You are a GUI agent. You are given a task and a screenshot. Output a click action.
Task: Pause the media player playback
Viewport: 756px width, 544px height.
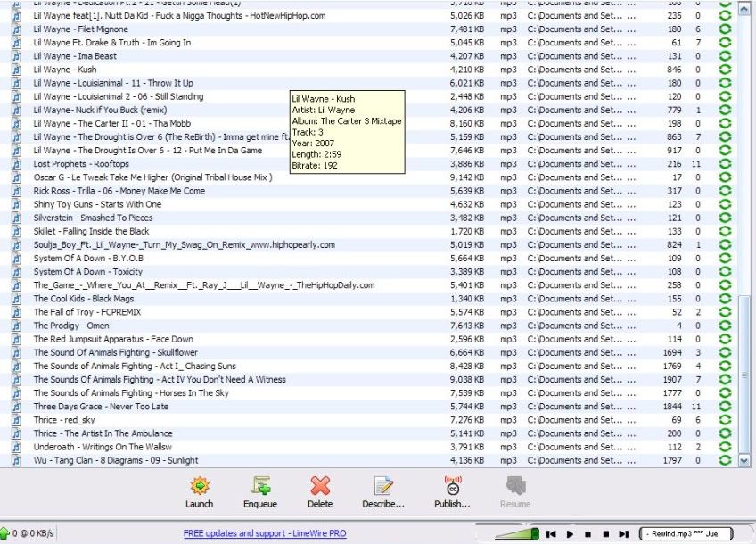coord(588,534)
